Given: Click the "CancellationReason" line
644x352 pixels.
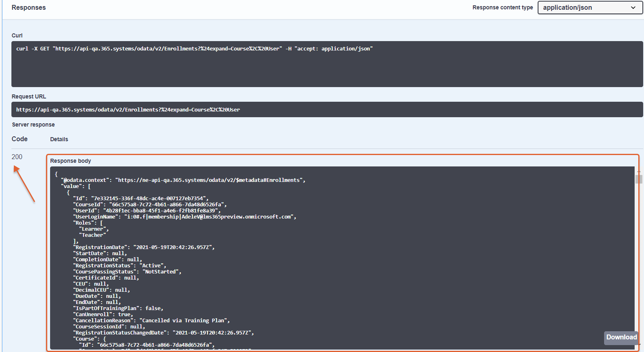Looking at the screenshot, I should point(152,321).
